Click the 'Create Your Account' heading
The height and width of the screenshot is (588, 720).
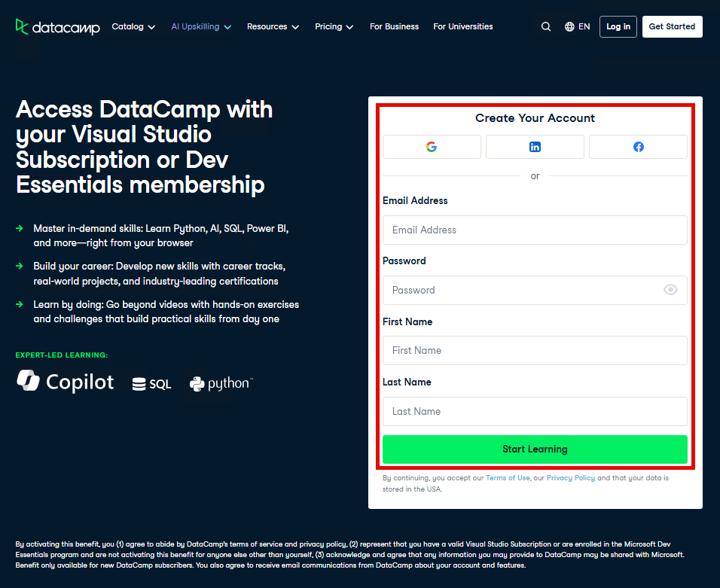pyautogui.click(x=535, y=118)
